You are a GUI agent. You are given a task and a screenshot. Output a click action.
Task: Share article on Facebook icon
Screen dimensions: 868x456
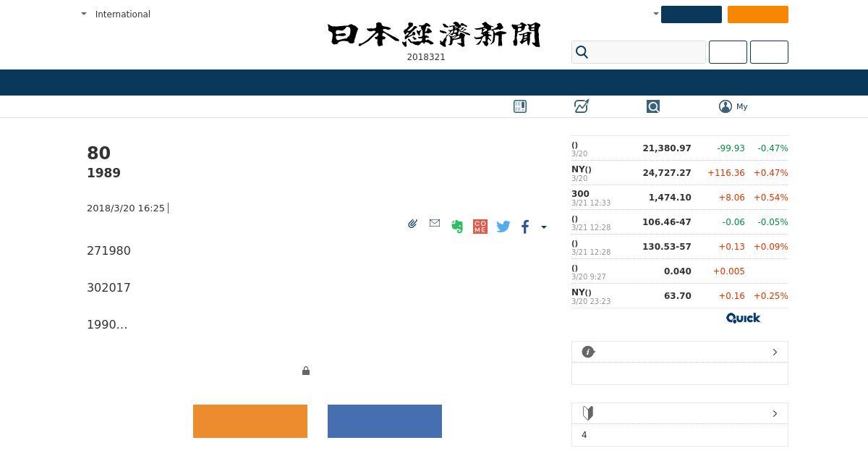[525, 227]
